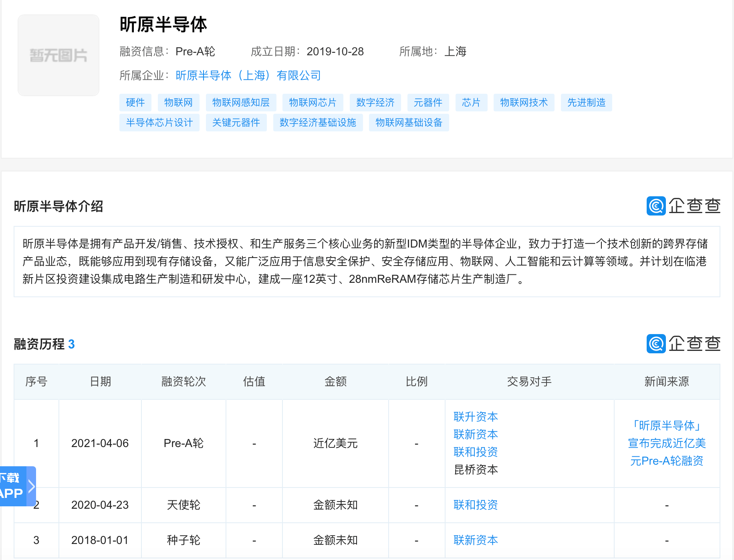Image resolution: width=734 pixels, height=560 pixels.
Task: Select the 物联网技术 tag
Action: pos(524,103)
